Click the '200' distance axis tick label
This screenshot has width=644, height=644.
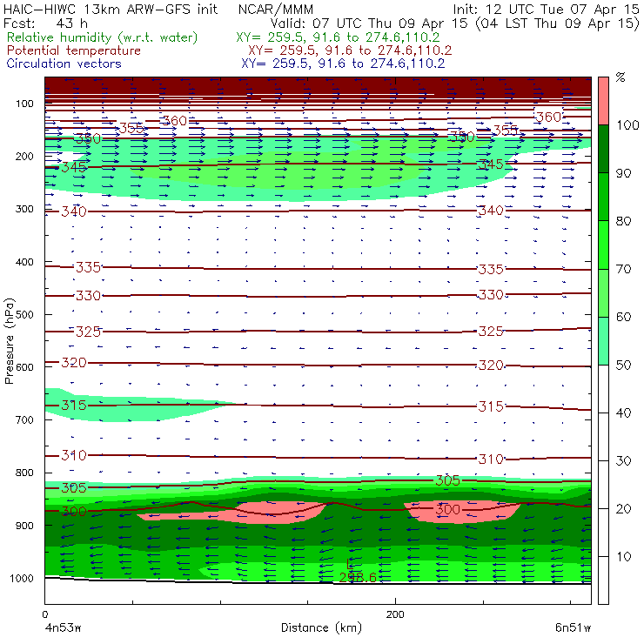click(x=395, y=614)
